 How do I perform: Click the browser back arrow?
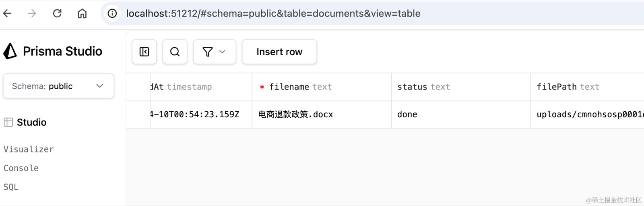pyautogui.click(x=7, y=13)
